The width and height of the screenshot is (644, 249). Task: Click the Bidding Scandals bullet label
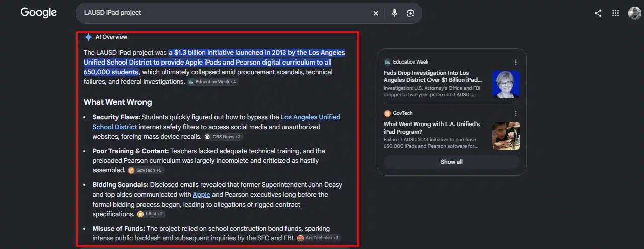point(120,185)
